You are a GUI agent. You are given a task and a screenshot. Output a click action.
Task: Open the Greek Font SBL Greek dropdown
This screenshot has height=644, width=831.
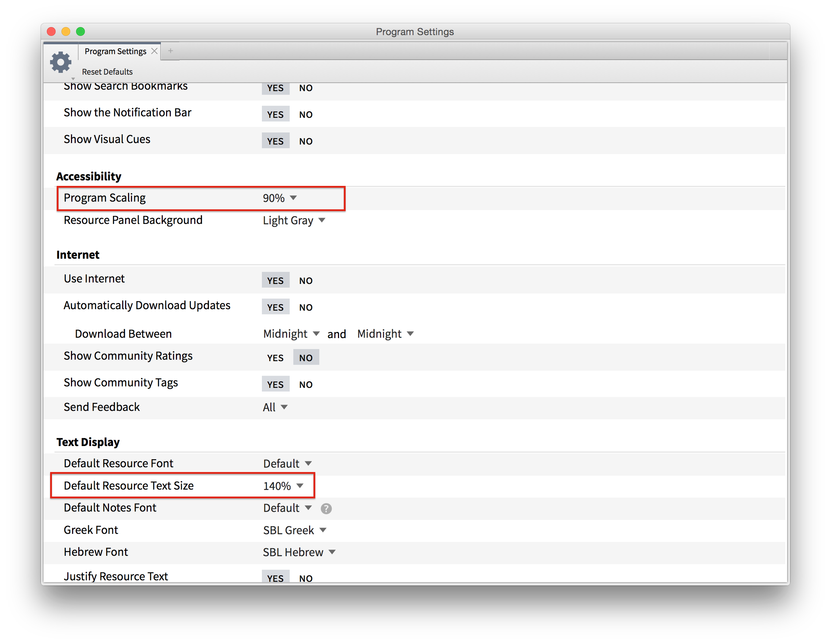294,530
